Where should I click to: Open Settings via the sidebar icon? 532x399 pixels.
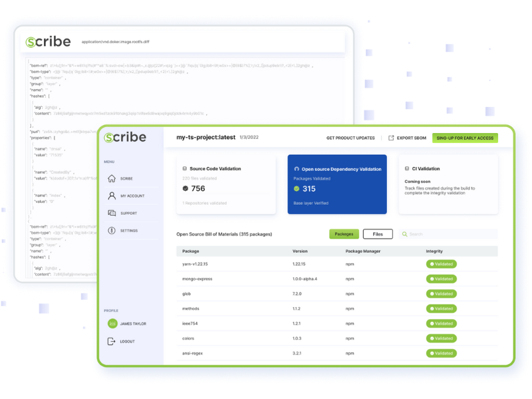[111, 229]
